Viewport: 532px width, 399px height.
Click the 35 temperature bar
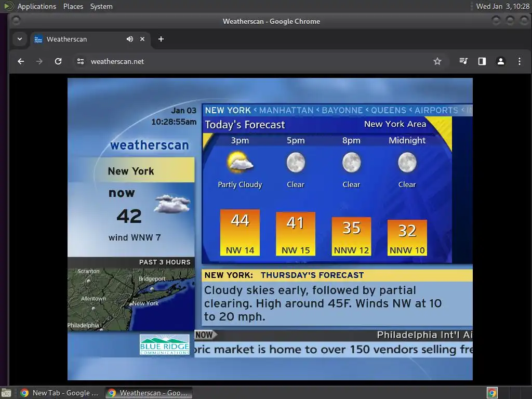[x=351, y=236]
